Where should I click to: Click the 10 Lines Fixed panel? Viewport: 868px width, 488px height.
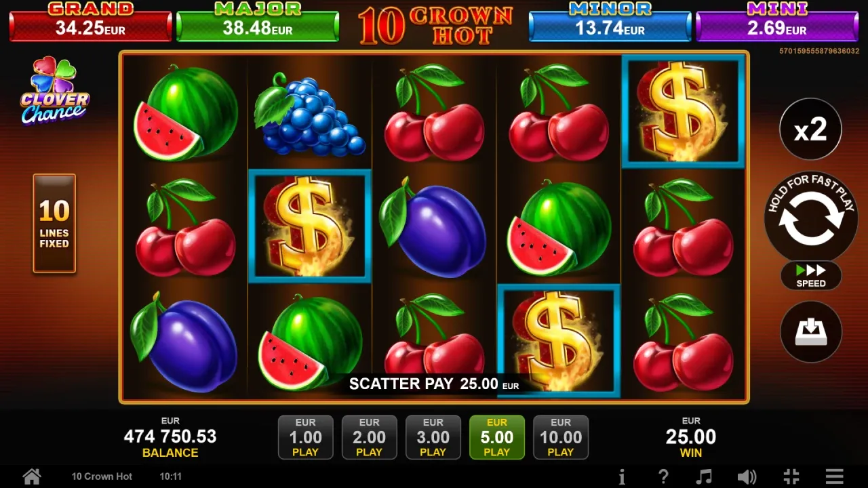(x=54, y=224)
